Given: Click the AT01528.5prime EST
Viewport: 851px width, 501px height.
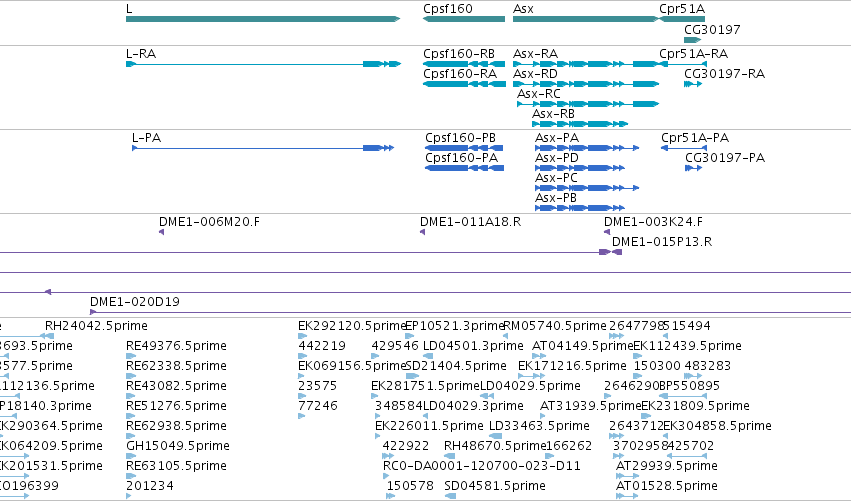Looking at the screenshot, I should 667,486.
